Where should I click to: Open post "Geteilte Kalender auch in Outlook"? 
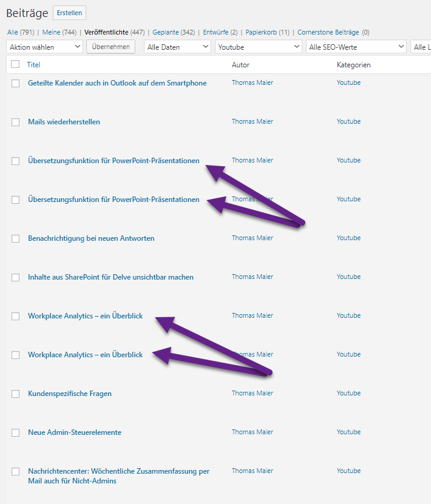pyautogui.click(x=117, y=83)
